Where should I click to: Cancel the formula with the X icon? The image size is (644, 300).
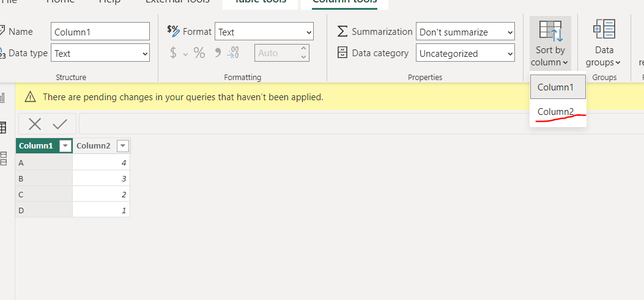point(35,124)
